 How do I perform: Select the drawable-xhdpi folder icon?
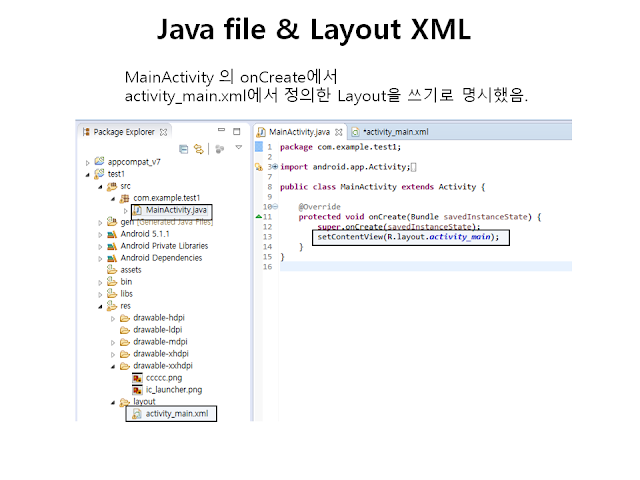pyautogui.click(x=124, y=354)
